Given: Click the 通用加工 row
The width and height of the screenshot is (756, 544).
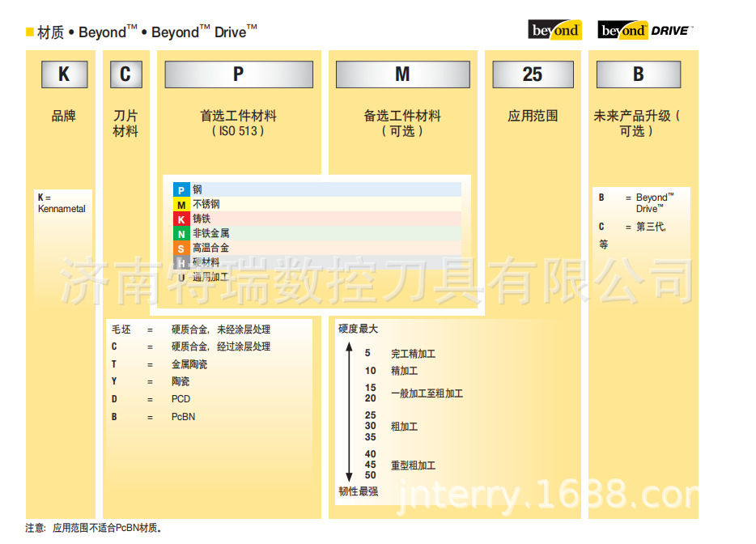Looking at the screenshot, I should [202, 278].
